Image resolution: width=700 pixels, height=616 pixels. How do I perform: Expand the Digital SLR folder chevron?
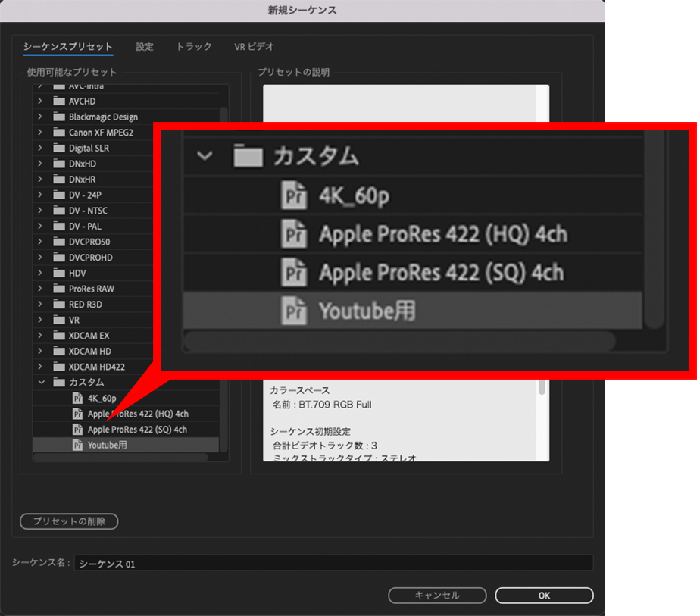[x=40, y=149]
